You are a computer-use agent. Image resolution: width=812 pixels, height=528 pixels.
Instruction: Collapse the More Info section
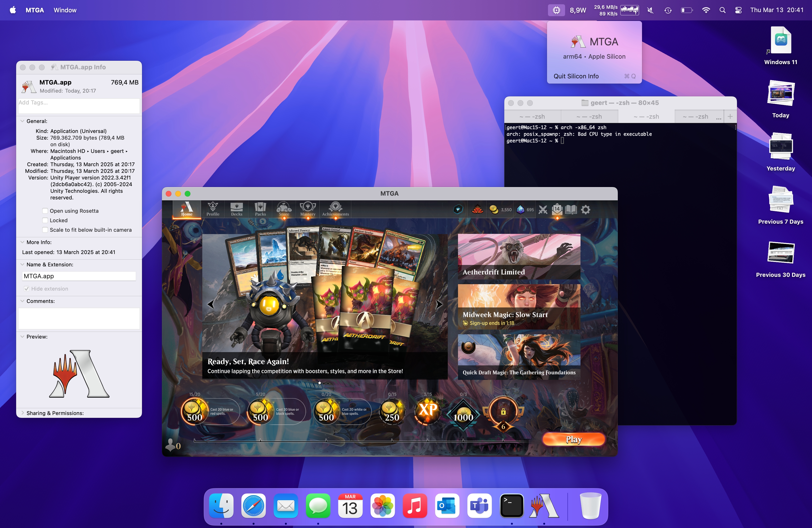tap(23, 242)
